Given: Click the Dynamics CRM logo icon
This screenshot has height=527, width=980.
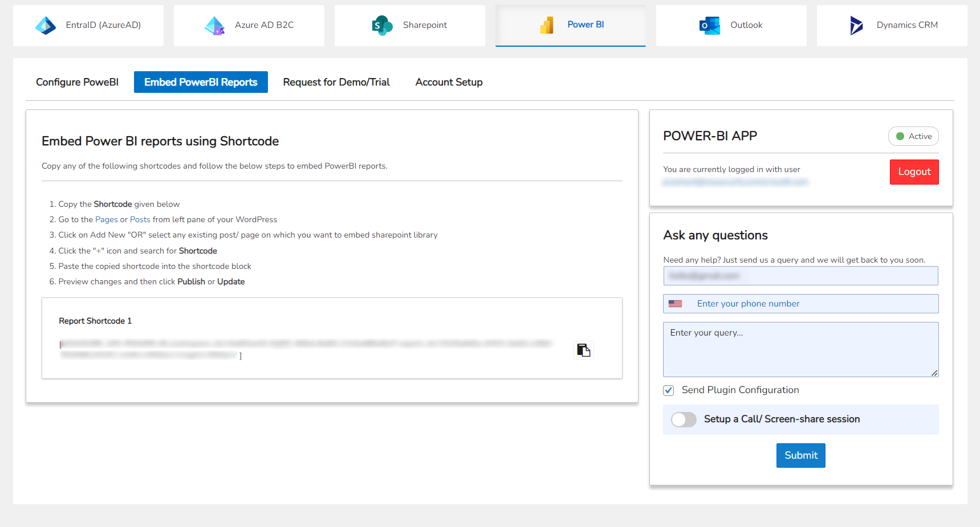Looking at the screenshot, I should (856, 26).
